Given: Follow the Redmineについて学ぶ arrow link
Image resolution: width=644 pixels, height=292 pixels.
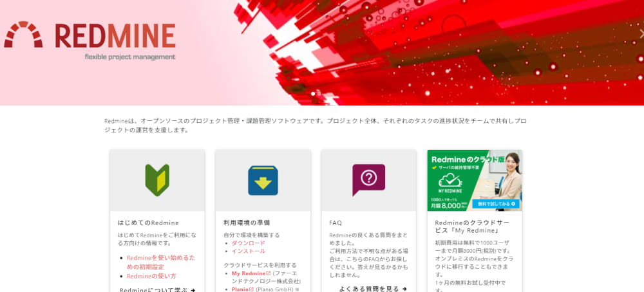Looking at the screenshot, I should coord(157,290).
